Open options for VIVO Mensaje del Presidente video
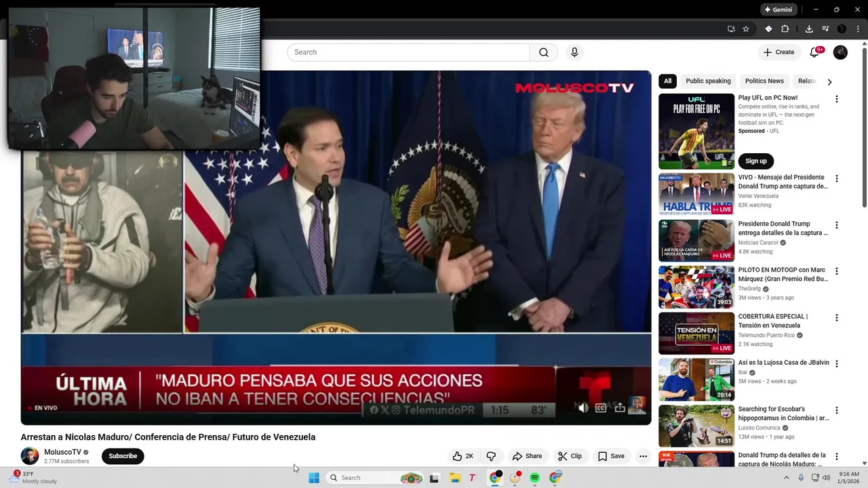The image size is (868, 488). point(837,179)
